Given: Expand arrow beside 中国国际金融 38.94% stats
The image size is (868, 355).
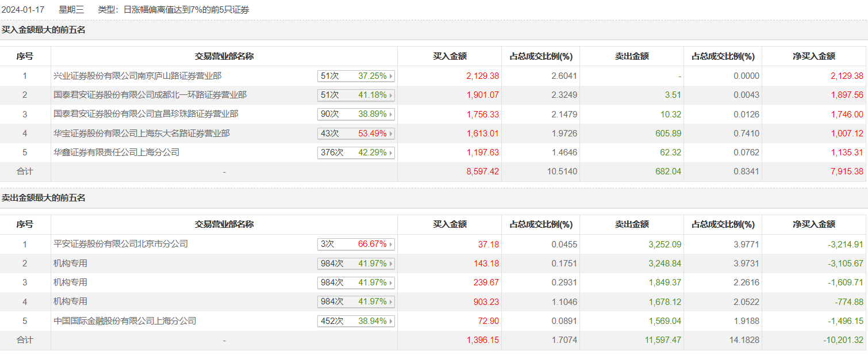Looking at the screenshot, I should click(x=391, y=321).
